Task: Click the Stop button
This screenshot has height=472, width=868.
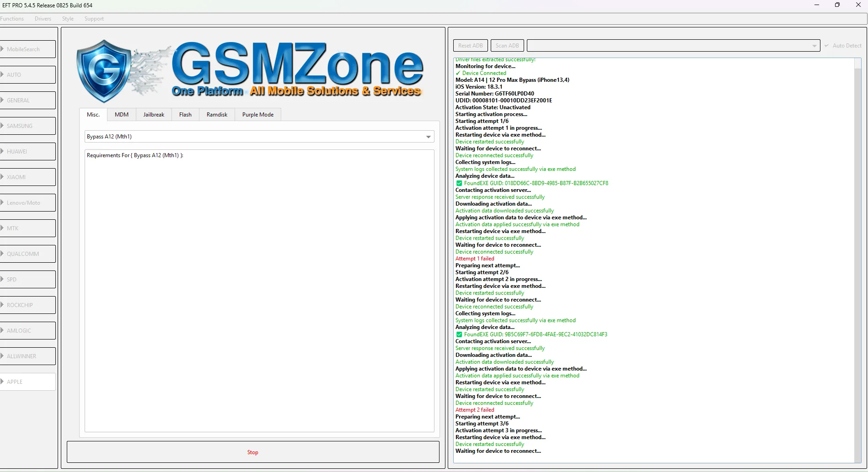Action: pos(253,452)
